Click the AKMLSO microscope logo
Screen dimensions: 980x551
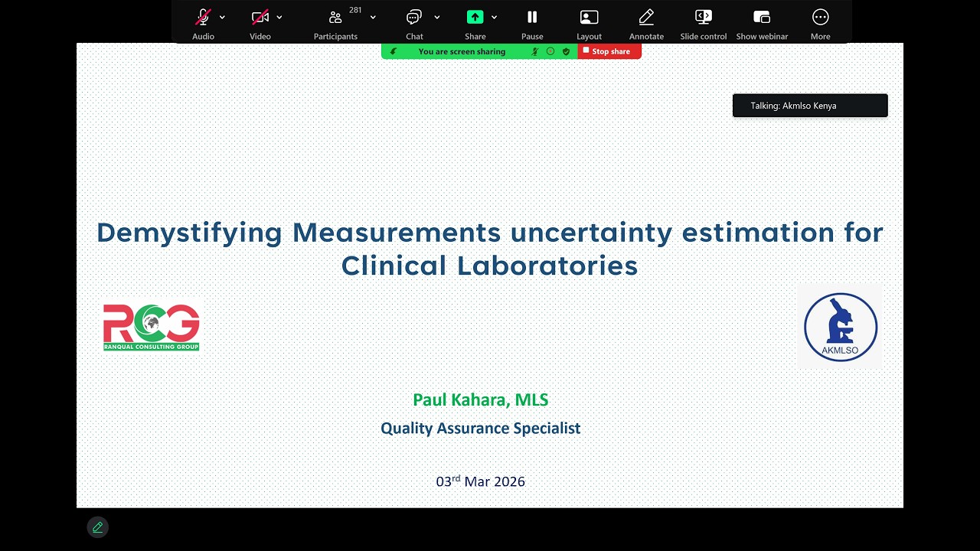(841, 327)
